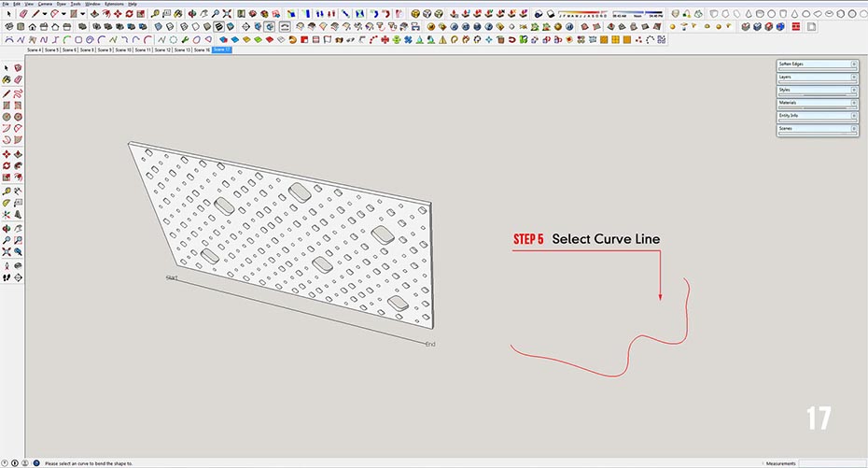Screen dimensions: 868x468
Task: Open the Extensions menu
Action: pos(114,4)
